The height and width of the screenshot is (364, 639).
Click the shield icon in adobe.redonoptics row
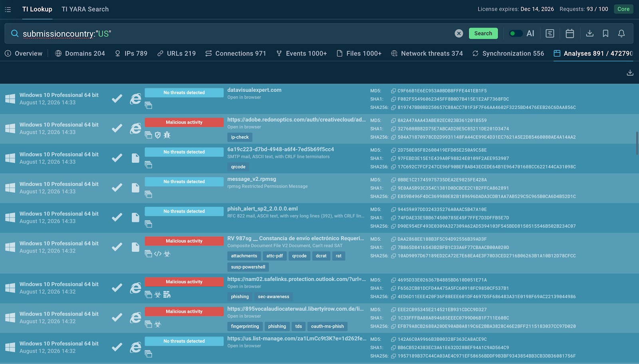[x=158, y=135]
